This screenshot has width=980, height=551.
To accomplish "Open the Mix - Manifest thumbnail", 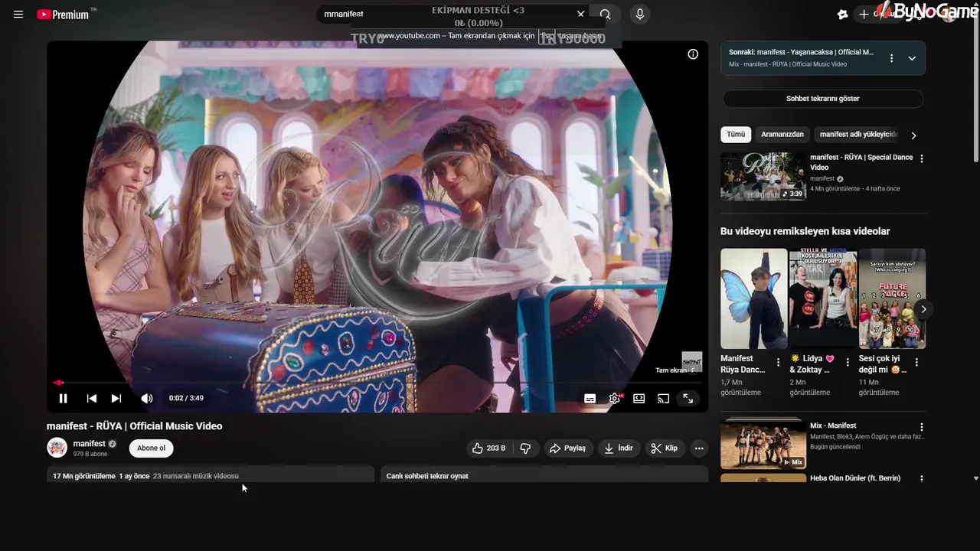I will 763,442.
